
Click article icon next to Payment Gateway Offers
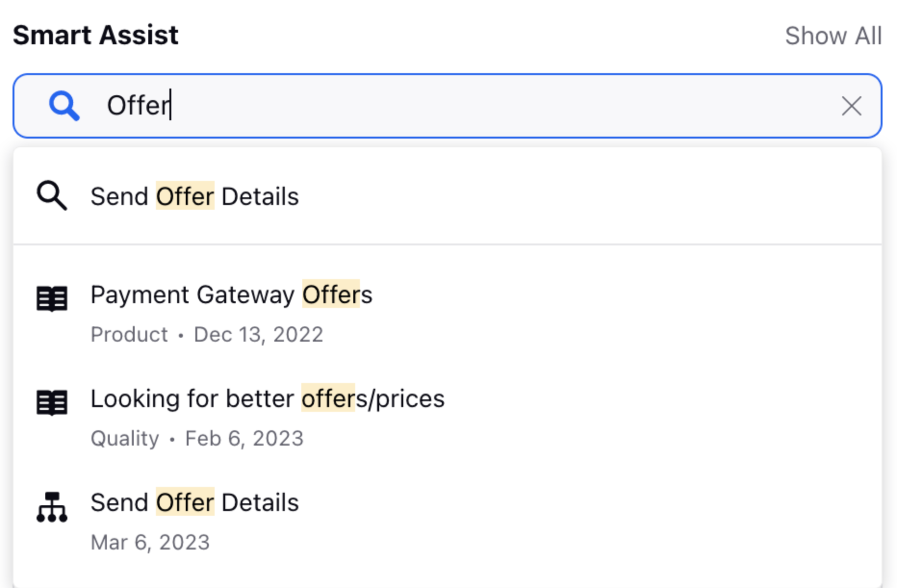(x=52, y=299)
